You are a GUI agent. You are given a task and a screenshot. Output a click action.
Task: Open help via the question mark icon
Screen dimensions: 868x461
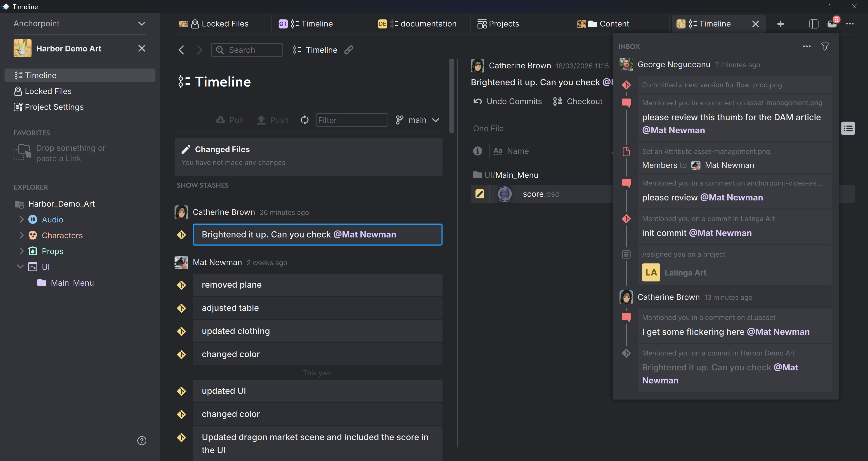pyautogui.click(x=142, y=440)
